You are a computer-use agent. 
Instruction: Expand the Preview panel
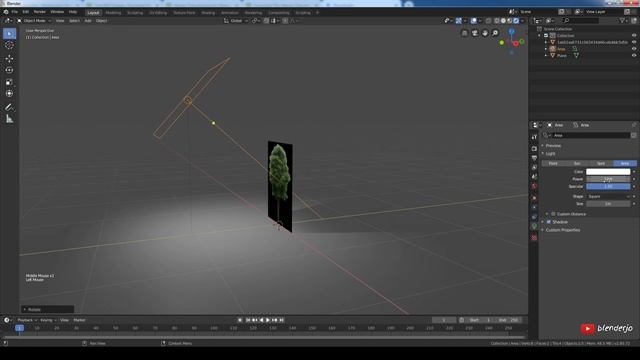click(x=553, y=145)
